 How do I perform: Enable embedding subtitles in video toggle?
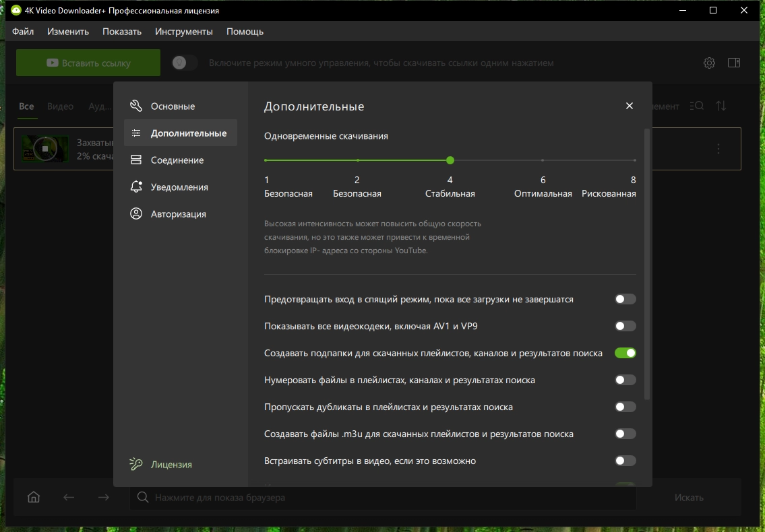coord(625,461)
